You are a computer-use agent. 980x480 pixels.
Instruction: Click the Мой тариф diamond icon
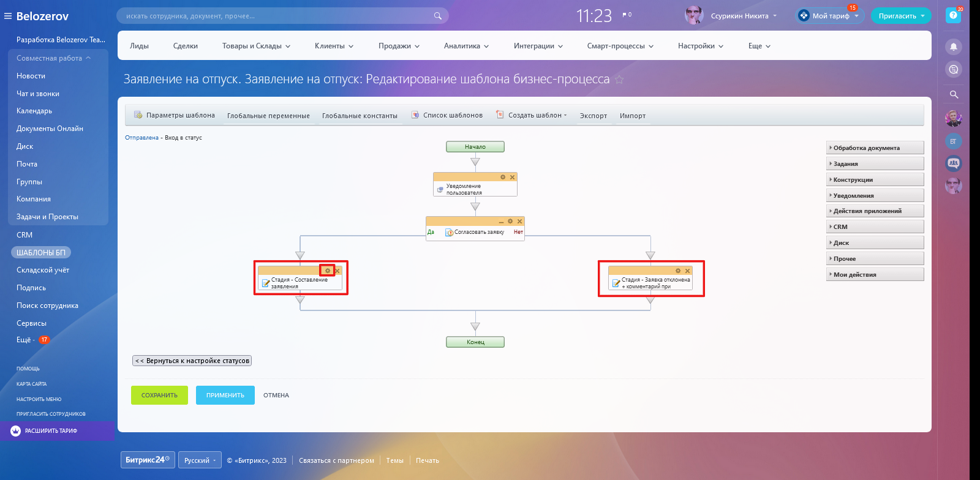tap(804, 15)
